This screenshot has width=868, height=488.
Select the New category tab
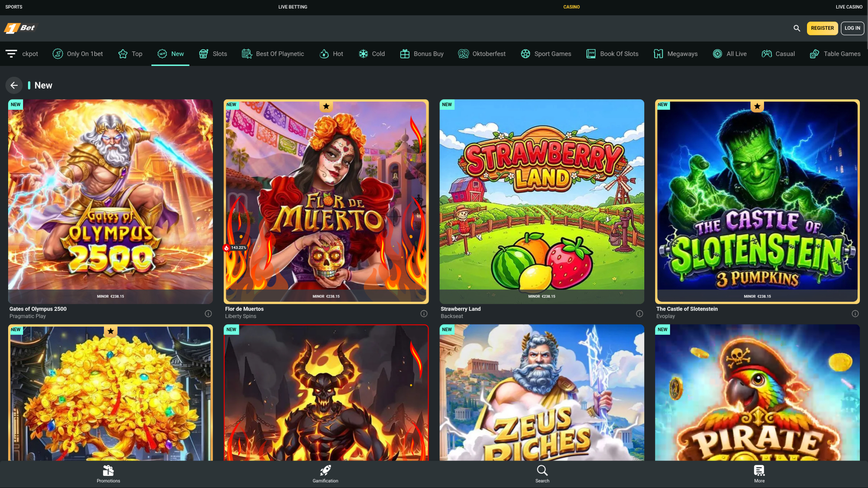170,54
